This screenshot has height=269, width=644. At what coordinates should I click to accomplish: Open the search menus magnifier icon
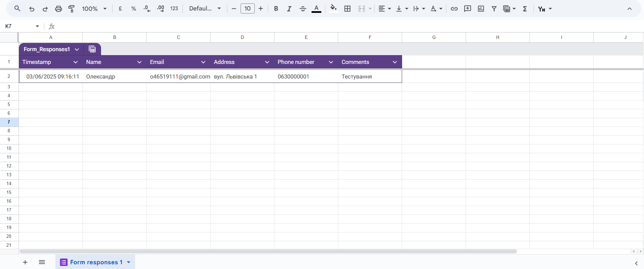pos(17,9)
